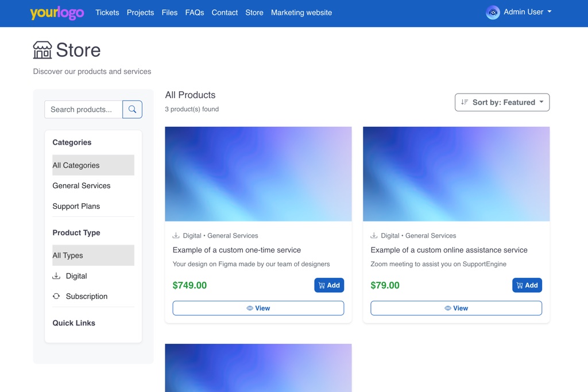Click the Admin User avatar icon
This screenshot has width=588, height=392.
[493, 13]
